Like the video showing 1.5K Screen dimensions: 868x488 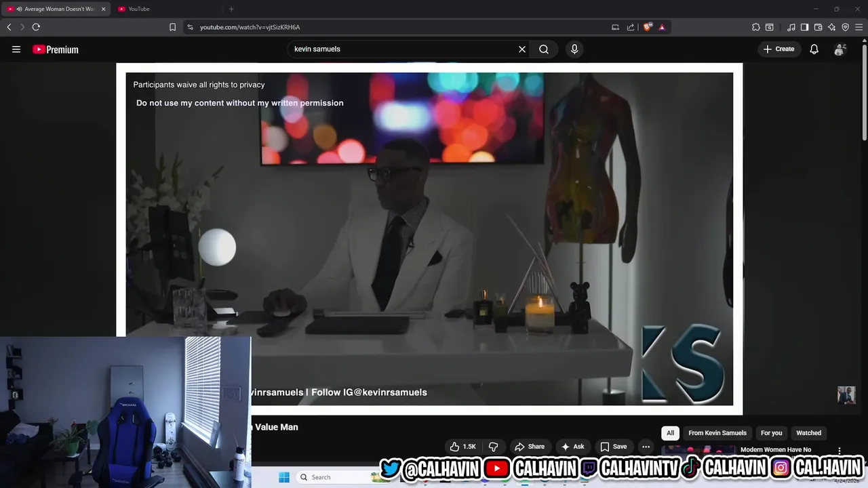[x=462, y=447]
